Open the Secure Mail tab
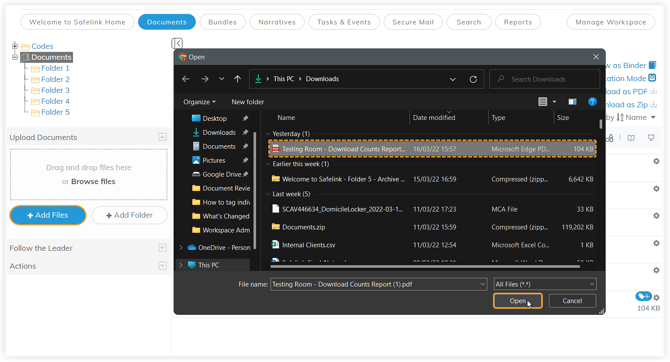Screen dimensions: 670x362 [x=413, y=22]
